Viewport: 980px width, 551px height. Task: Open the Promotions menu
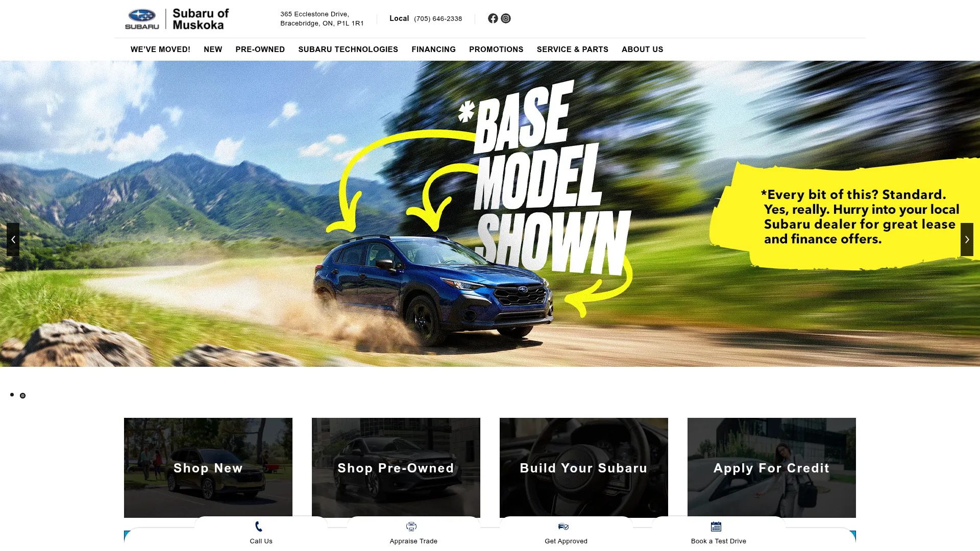(x=496, y=49)
